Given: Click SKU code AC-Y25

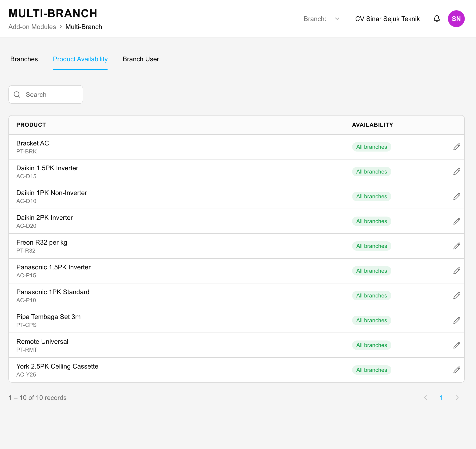Looking at the screenshot, I should (26, 375).
